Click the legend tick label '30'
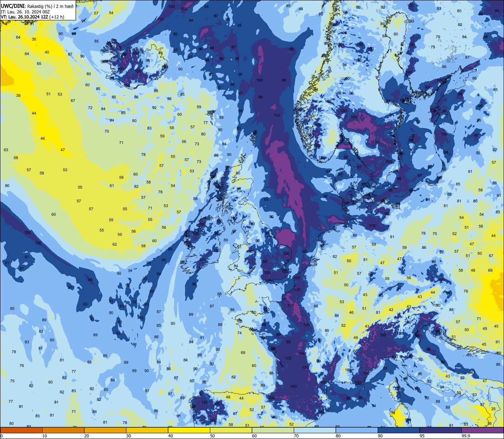This screenshot has height=439, width=504. click(x=128, y=436)
